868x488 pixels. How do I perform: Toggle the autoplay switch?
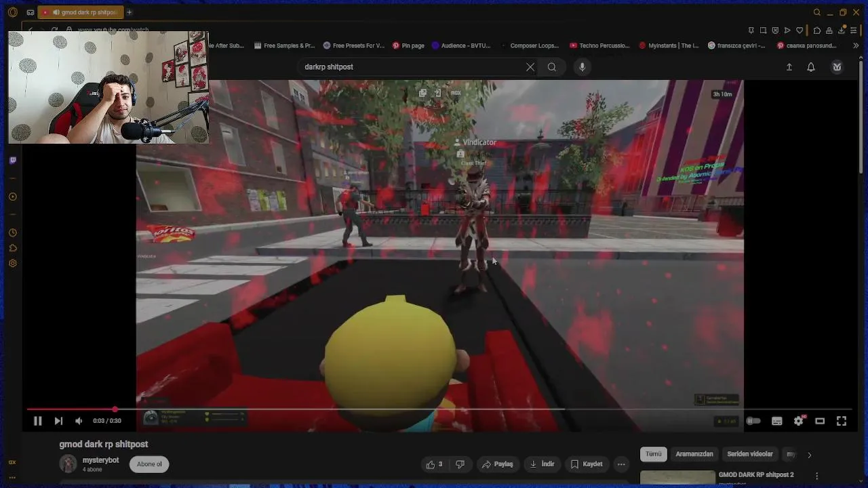tap(753, 421)
